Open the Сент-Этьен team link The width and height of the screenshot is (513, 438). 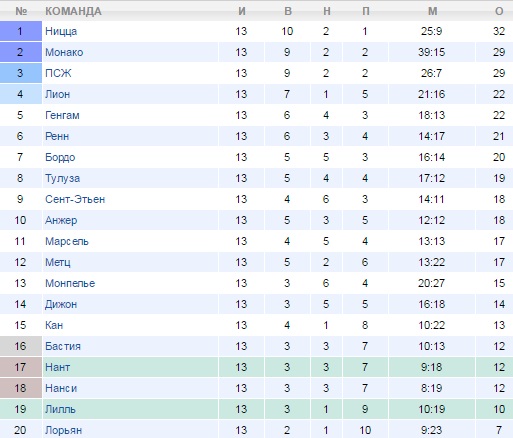pyautogui.click(x=75, y=199)
